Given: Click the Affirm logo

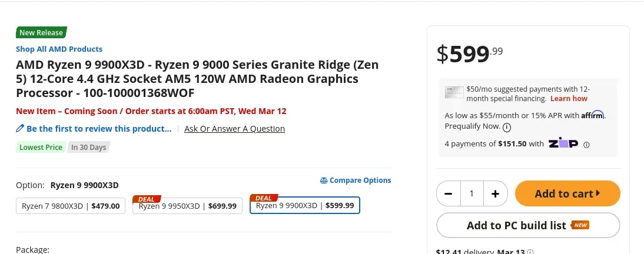Looking at the screenshot, I should (592, 115).
